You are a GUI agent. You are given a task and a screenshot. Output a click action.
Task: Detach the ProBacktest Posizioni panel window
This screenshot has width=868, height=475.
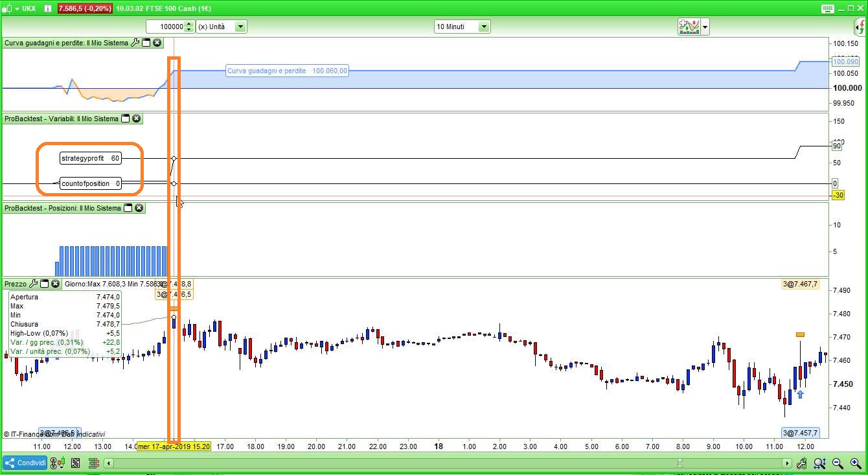coord(128,208)
